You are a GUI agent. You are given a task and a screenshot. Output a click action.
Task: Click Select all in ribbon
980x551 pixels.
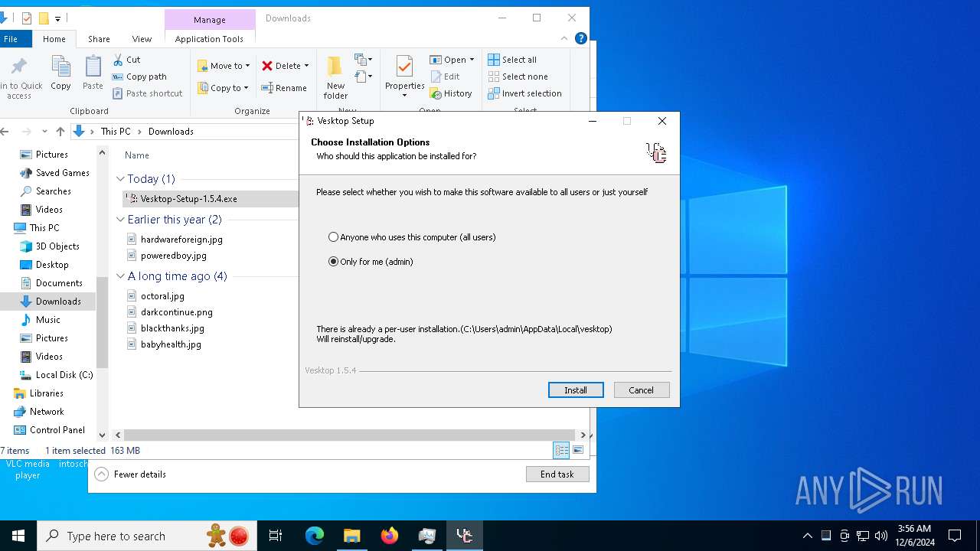tap(512, 60)
